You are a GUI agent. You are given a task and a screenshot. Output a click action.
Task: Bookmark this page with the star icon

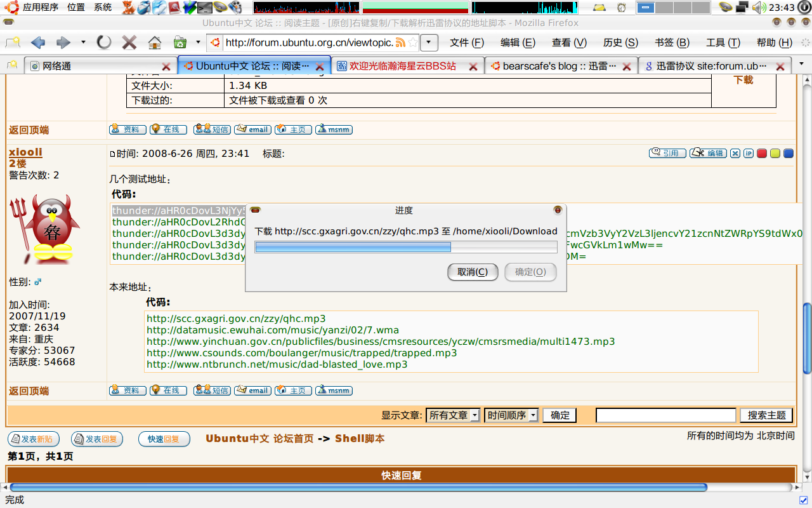[x=412, y=43]
